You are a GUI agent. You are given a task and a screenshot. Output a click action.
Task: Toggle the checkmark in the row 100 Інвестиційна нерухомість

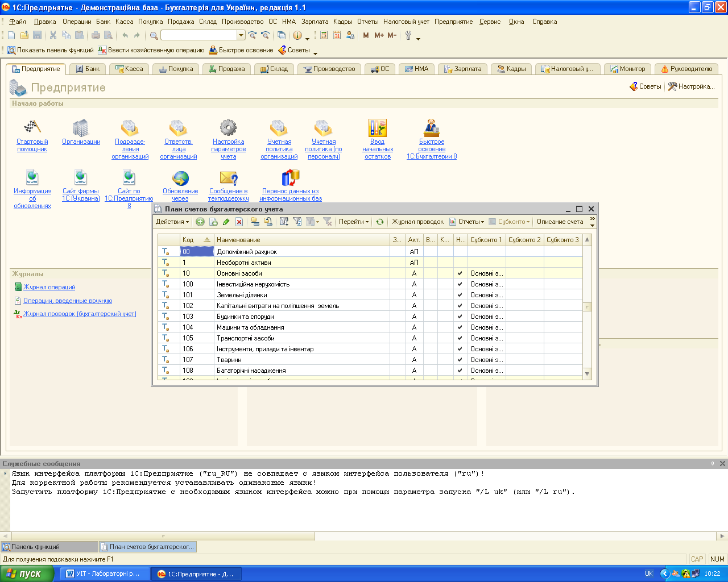click(x=460, y=284)
